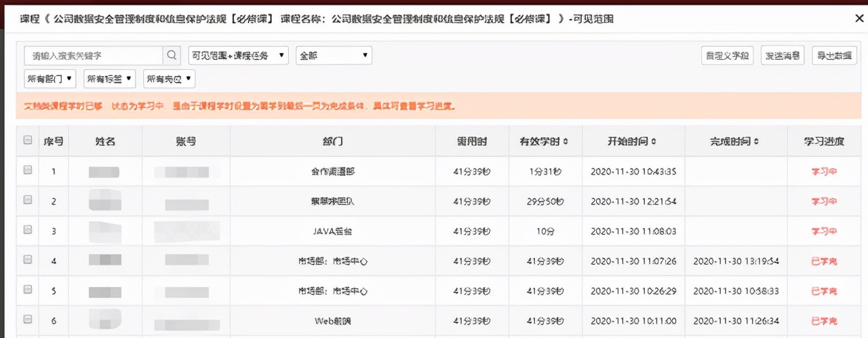Expand the 所有部门 filter dropdown

(50, 79)
